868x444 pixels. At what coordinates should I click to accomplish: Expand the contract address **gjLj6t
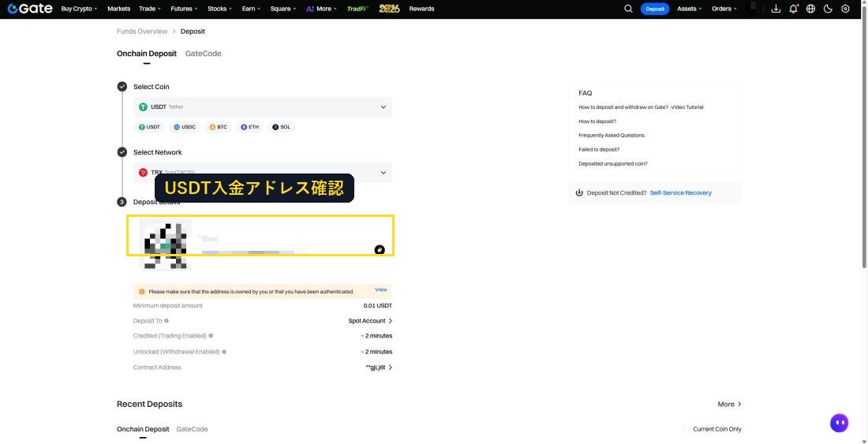click(380, 368)
